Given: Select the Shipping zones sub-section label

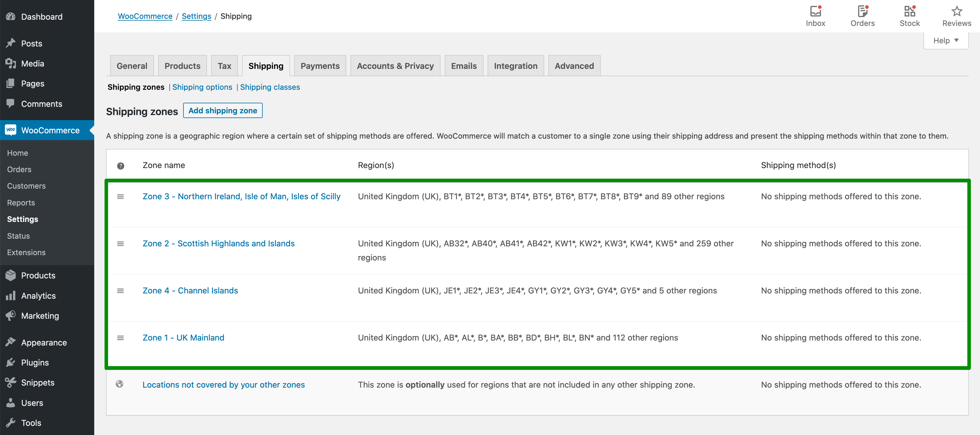Looking at the screenshot, I should point(136,87).
